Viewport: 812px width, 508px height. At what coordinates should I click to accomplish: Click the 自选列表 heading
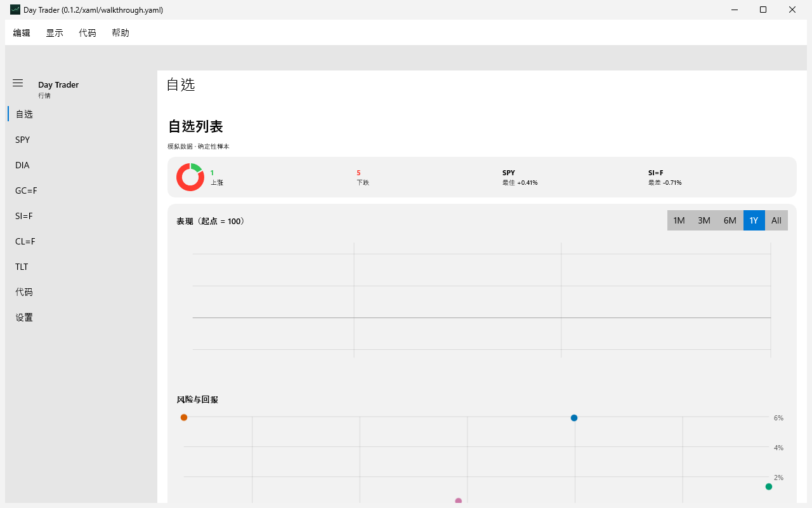point(195,126)
